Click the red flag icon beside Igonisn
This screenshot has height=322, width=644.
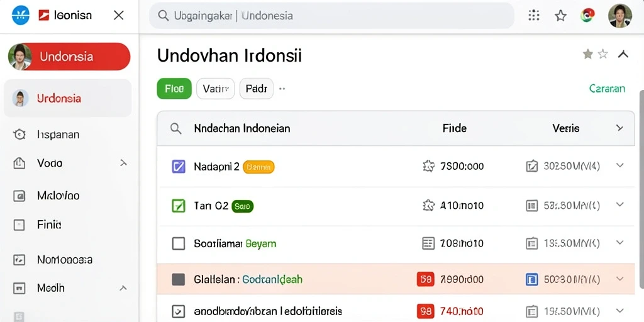pos(43,16)
